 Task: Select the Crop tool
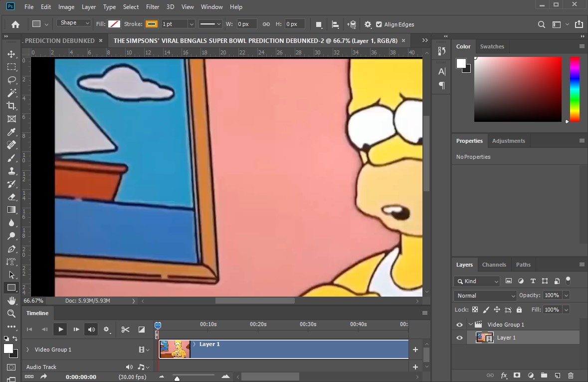click(x=11, y=106)
